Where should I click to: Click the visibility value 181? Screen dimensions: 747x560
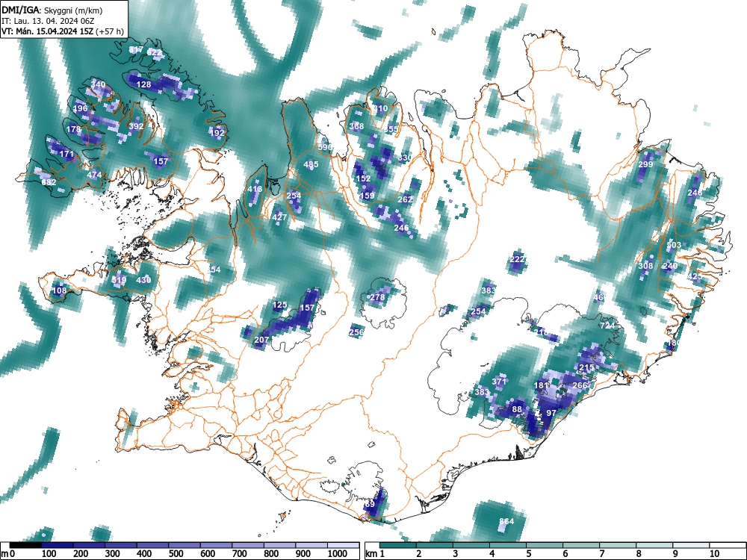(541, 385)
